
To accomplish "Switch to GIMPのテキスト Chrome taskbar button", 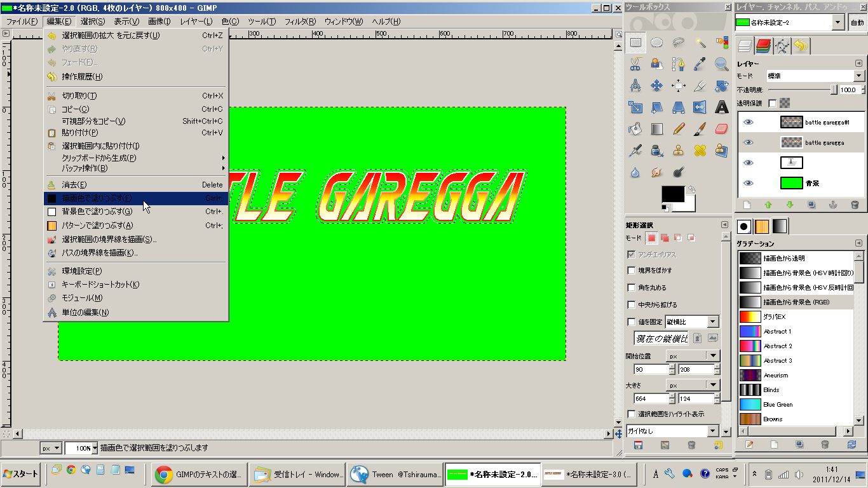I will 199,474.
